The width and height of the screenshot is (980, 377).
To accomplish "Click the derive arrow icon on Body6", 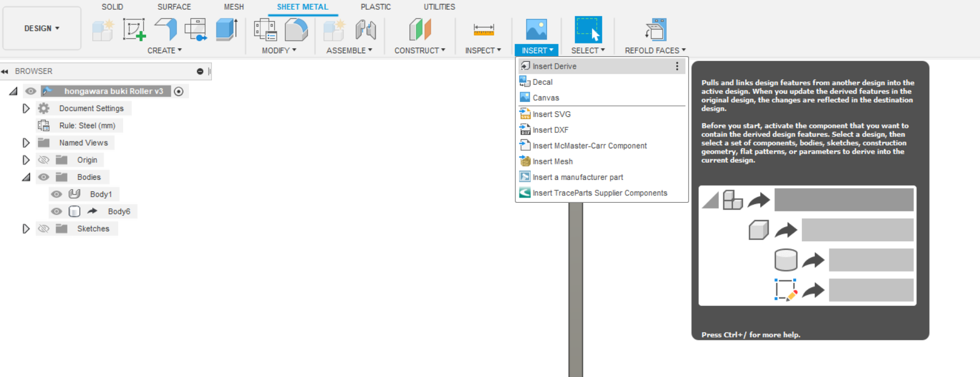I will tap(92, 211).
